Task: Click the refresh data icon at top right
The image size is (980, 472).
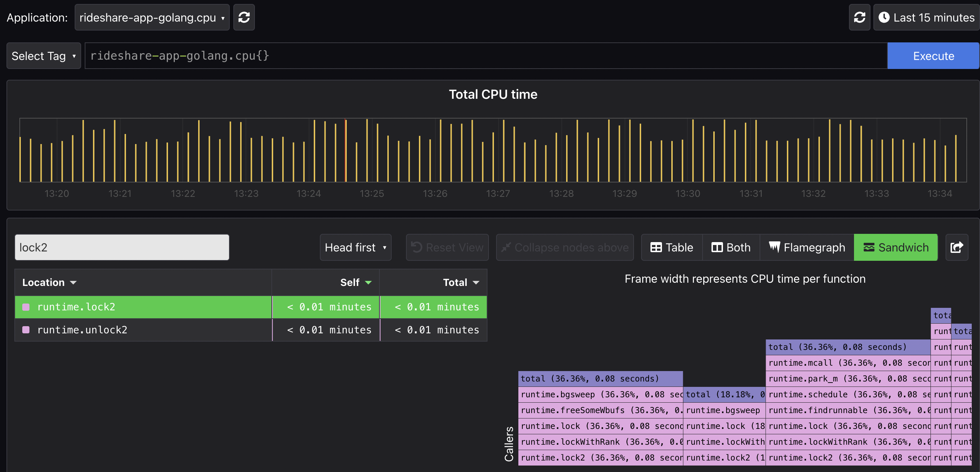Action: tap(859, 17)
